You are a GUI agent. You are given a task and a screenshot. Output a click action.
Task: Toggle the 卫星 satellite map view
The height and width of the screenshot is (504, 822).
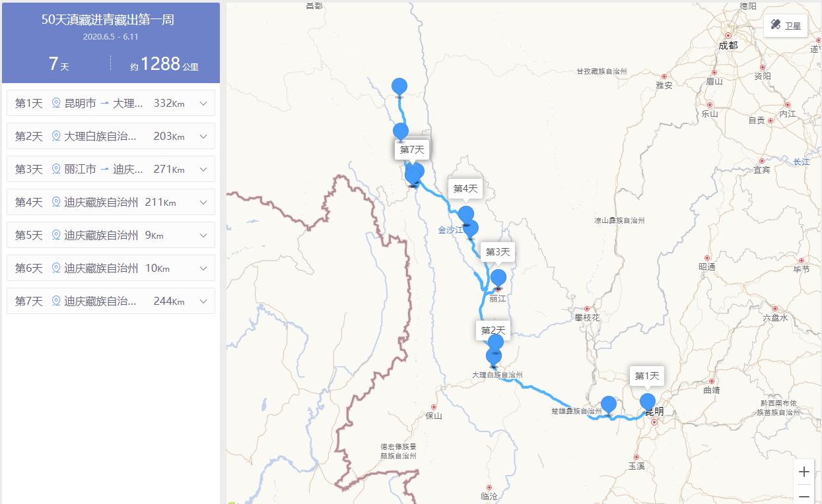coord(786,26)
